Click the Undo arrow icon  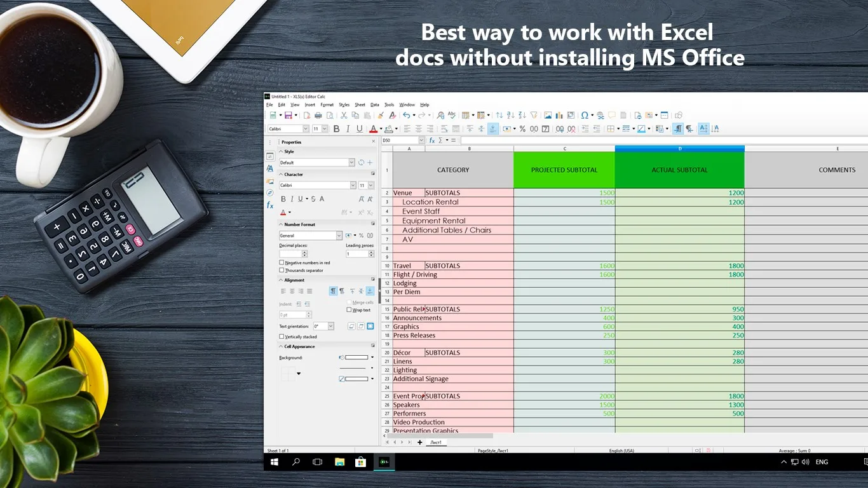(406, 116)
